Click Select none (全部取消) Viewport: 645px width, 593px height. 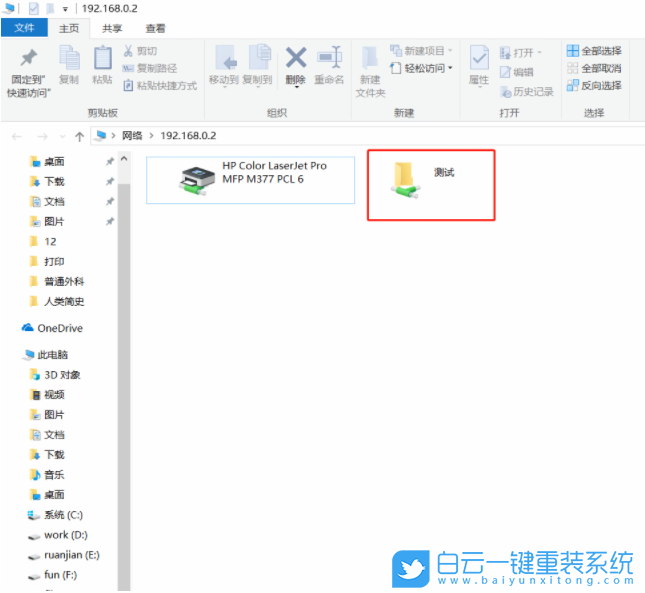point(594,68)
